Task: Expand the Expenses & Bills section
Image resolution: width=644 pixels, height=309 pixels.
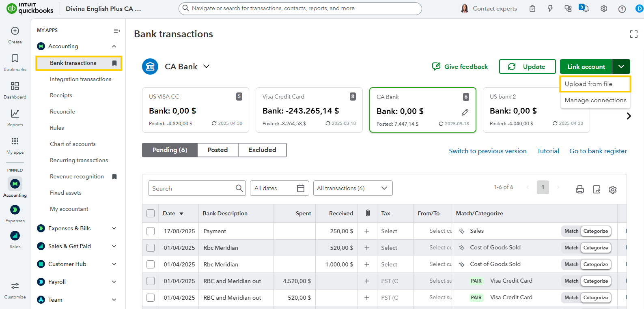Action: click(114, 228)
